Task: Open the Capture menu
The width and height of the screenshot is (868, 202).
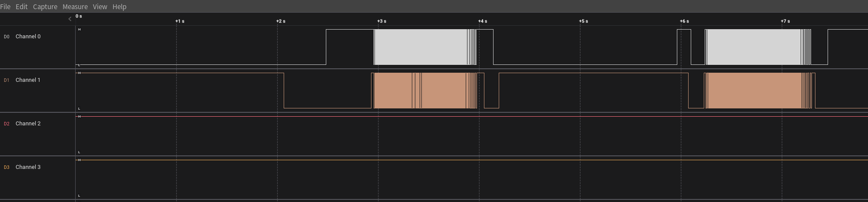Action: [x=45, y=7]
